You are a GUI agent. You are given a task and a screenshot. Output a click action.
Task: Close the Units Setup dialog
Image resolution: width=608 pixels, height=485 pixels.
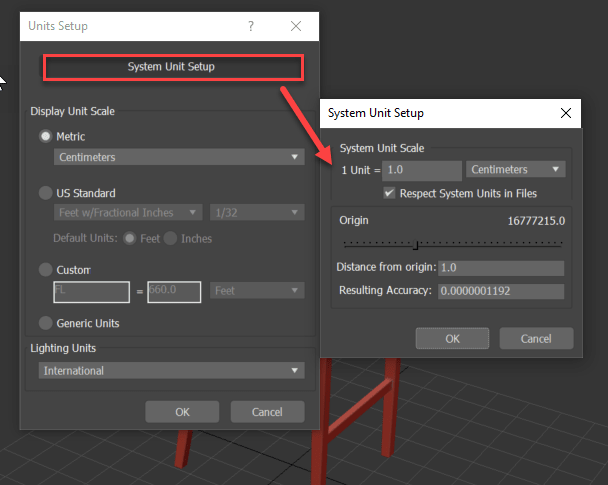[296, 26]
